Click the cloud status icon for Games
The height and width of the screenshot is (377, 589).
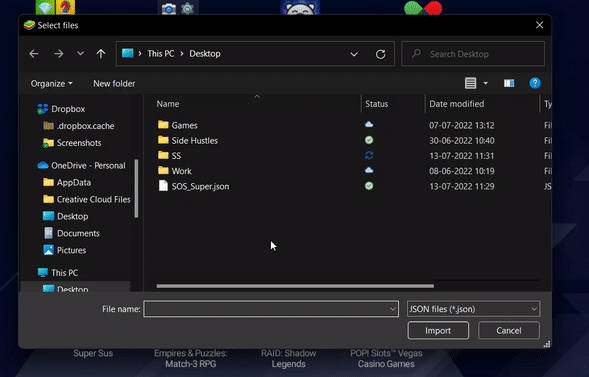369,125
